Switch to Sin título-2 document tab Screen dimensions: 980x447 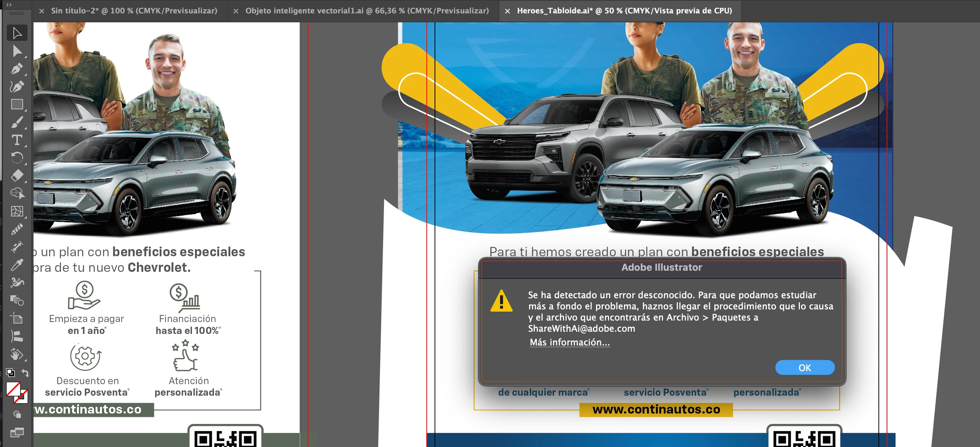coord(134,11)
